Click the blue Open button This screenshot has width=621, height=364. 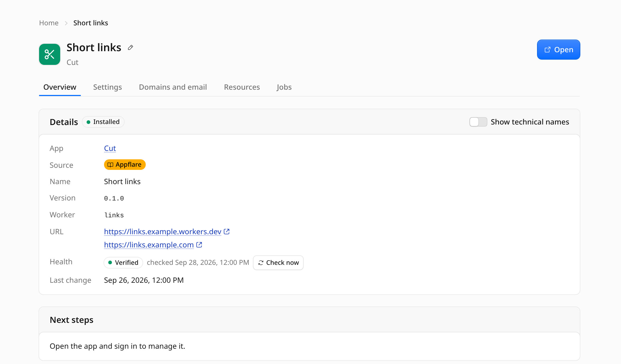tap(559, 50)
